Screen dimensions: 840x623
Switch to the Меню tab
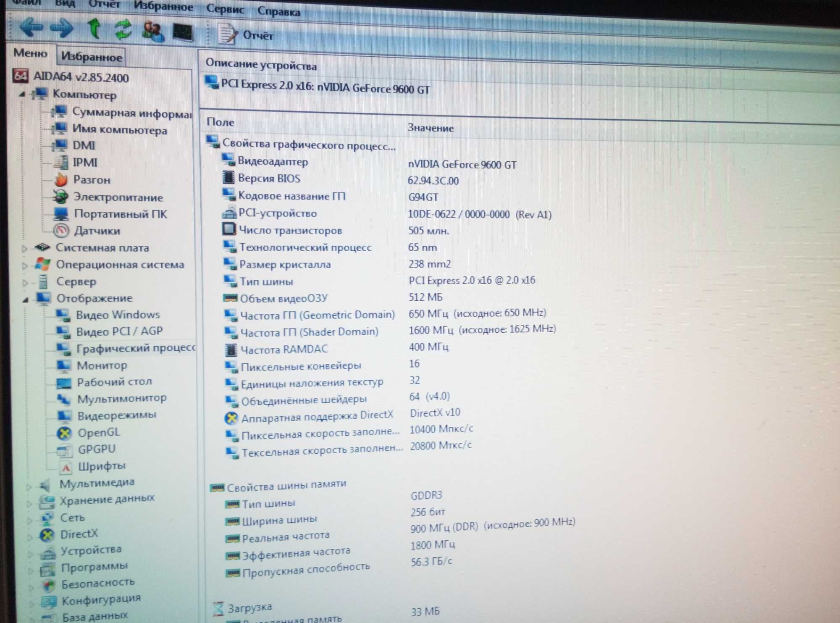coord(30,53)
